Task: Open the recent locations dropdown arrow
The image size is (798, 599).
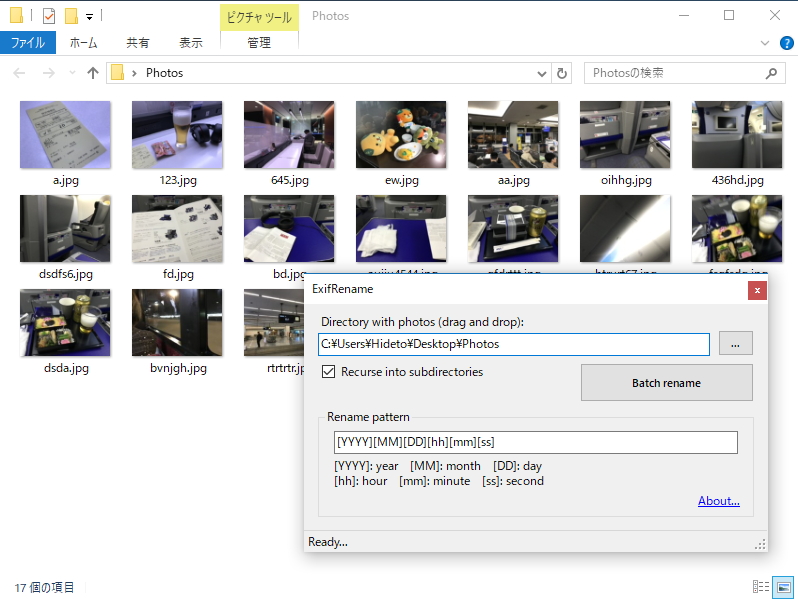Action: click(x=72, y=73)
